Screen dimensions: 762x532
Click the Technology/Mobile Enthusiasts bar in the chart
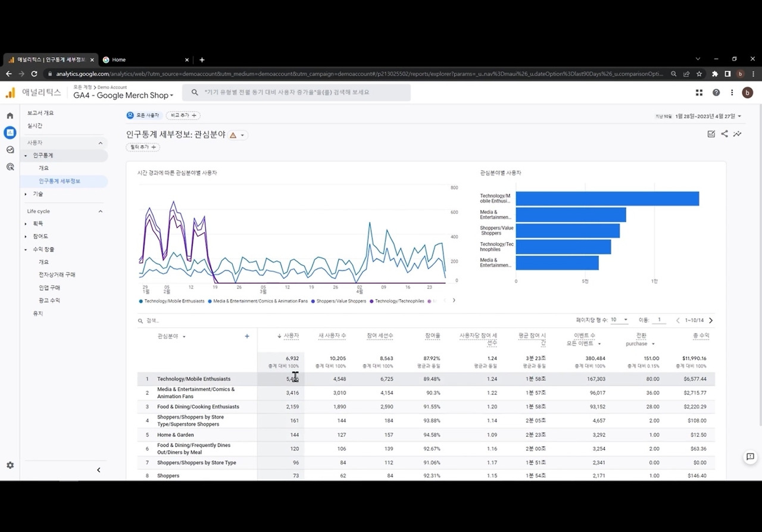click(607, 199)
